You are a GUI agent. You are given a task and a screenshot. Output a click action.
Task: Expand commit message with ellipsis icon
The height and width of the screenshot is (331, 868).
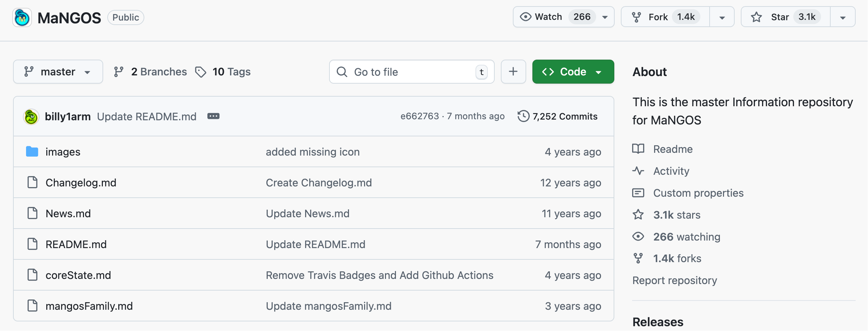(213, 117)
